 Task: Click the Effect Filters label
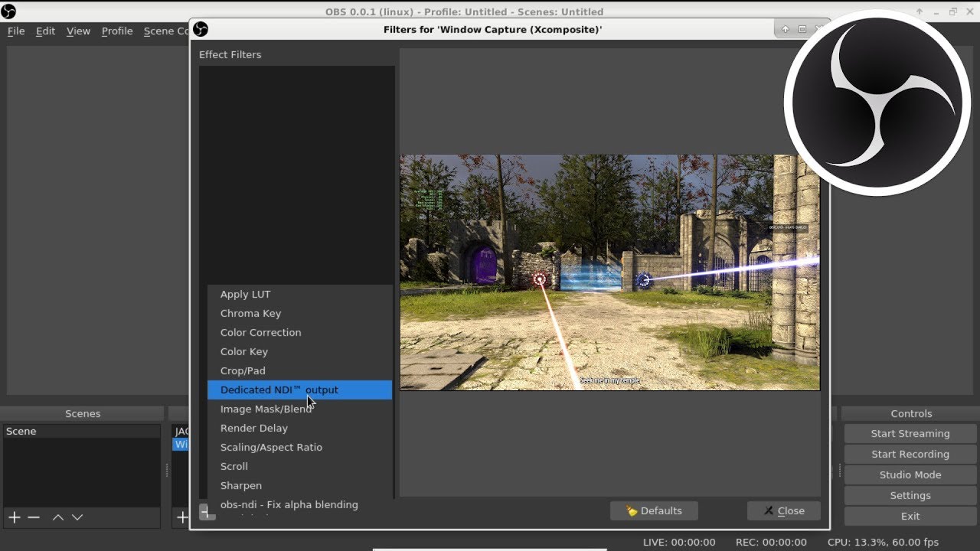[x=230, y=55]
